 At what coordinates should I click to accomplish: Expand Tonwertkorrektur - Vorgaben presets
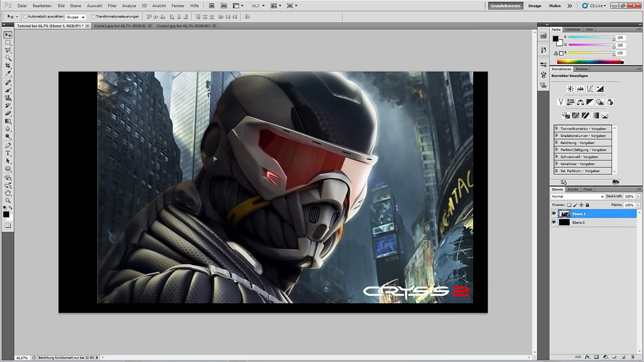[556, 128]
